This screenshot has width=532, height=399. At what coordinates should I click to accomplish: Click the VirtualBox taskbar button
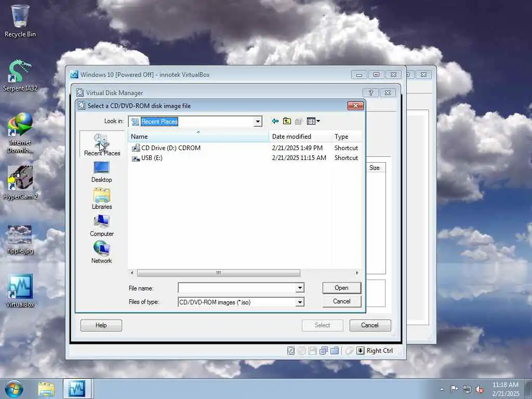point(77,389)
